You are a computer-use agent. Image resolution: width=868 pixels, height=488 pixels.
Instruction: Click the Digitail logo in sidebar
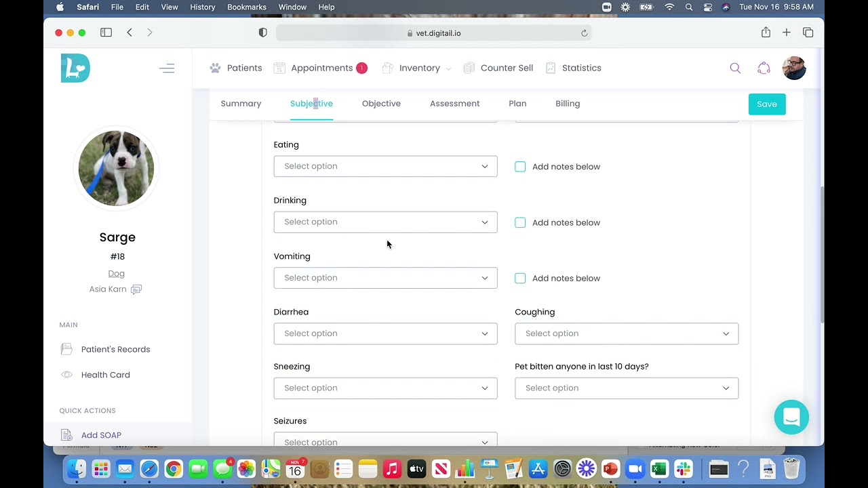click(75, 68)
